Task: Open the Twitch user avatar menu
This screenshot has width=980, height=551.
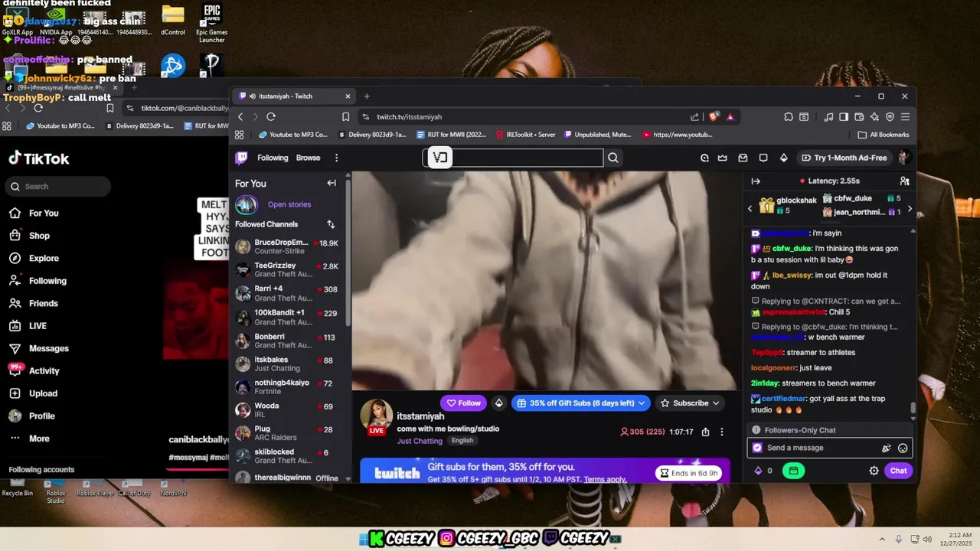Action: coord(903,158)
